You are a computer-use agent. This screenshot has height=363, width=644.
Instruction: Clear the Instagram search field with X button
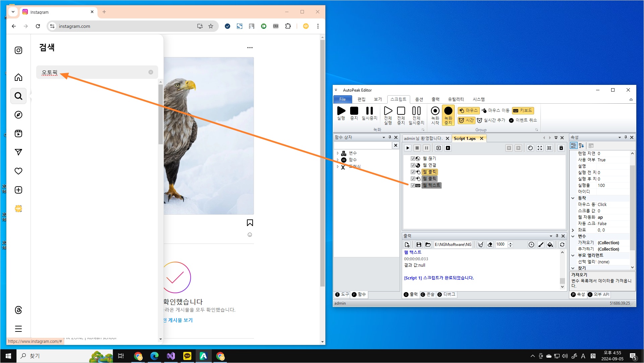click(x=151, y=72)
